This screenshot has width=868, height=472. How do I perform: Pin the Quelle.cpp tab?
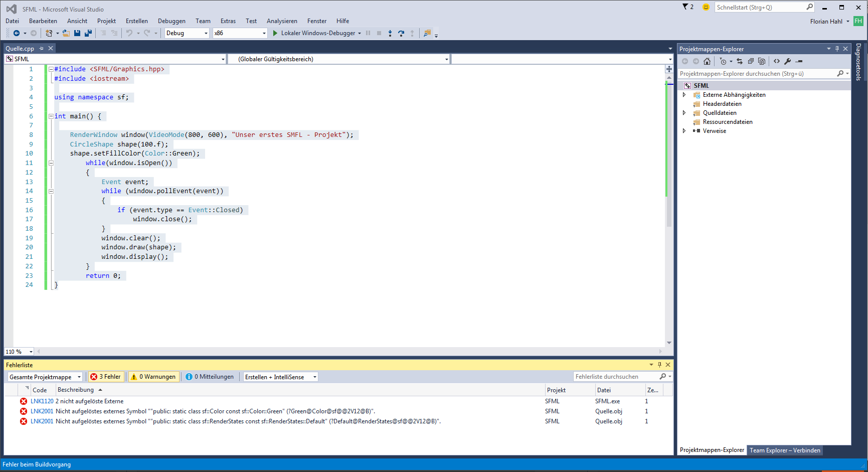point(42,49)
